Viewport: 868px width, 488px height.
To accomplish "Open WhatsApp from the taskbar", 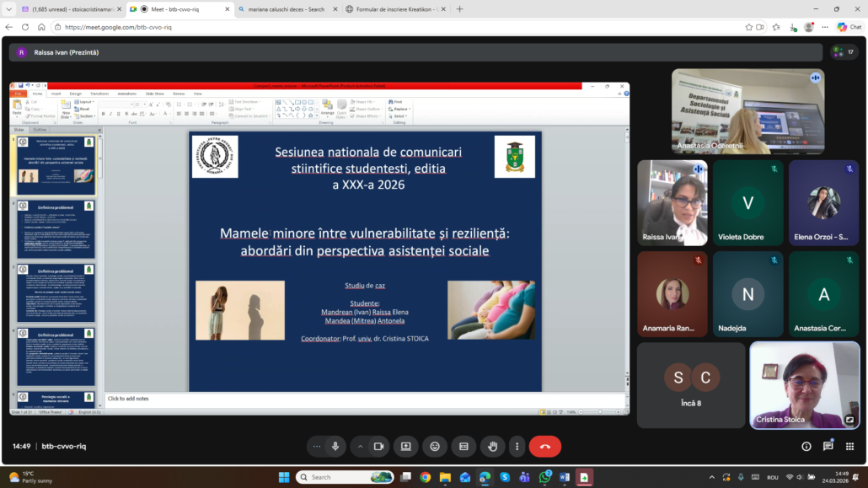I will 544,478.
